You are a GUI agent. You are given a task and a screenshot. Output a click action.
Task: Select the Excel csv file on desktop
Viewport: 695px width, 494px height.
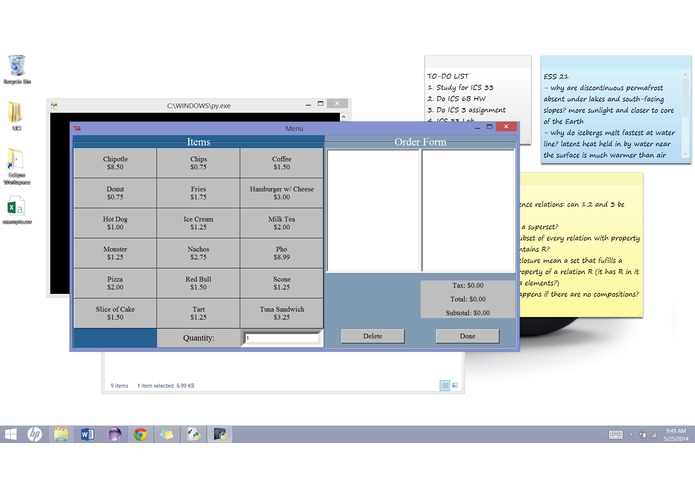click(x=17, y=210)
